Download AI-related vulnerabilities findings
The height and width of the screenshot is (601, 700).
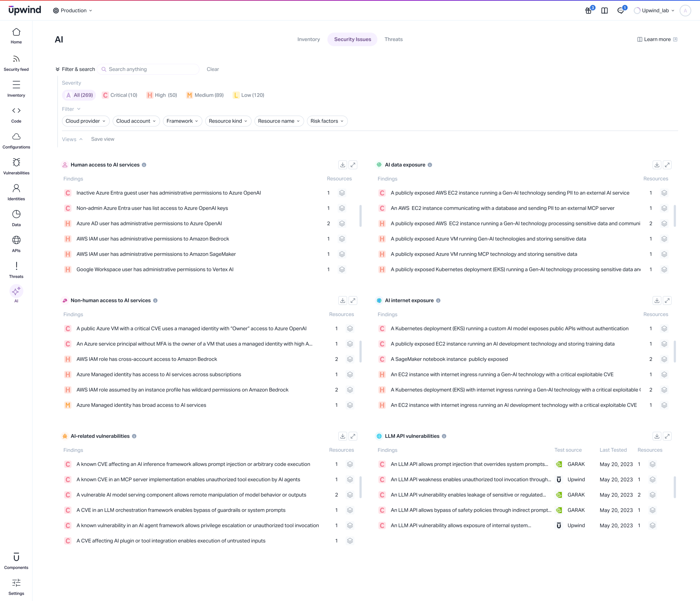point(343,436)
